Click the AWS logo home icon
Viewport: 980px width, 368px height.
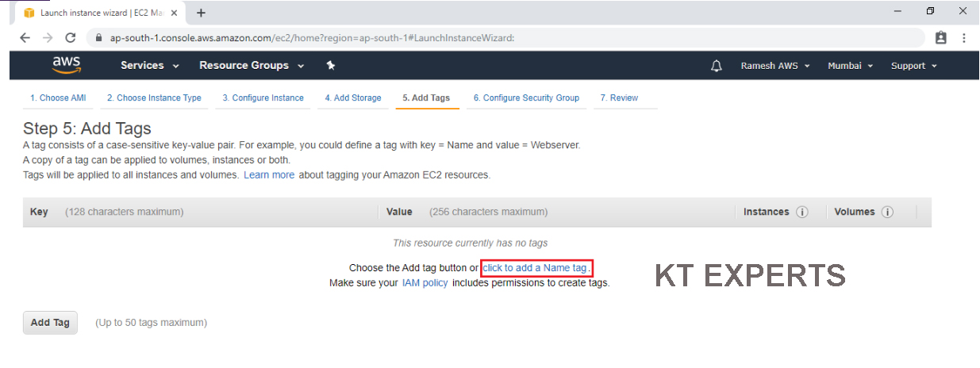(66, 65)
